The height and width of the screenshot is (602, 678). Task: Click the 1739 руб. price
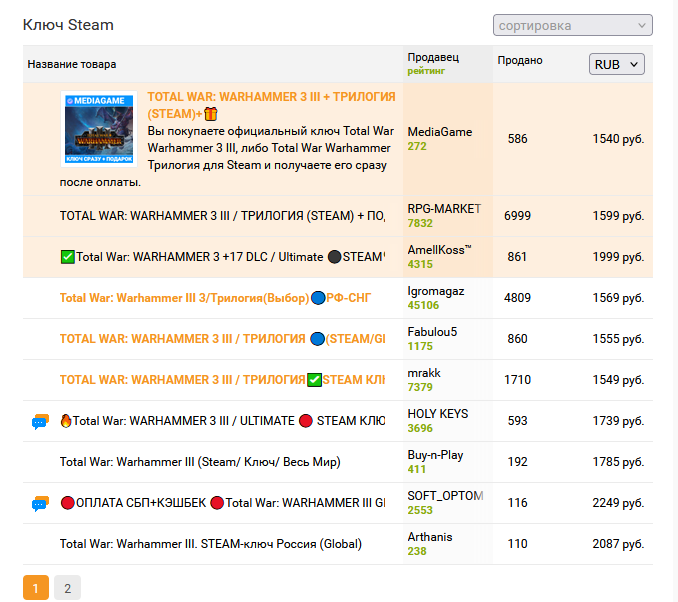[x=618, y=421]
